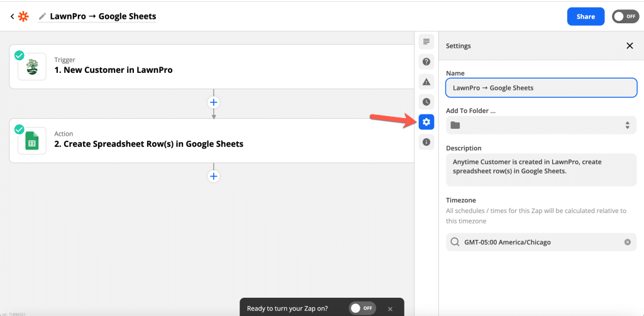Screen dimensions: 644x316
Task: Click the timezone magnifier search icon
Action: (x=455, y=242)
